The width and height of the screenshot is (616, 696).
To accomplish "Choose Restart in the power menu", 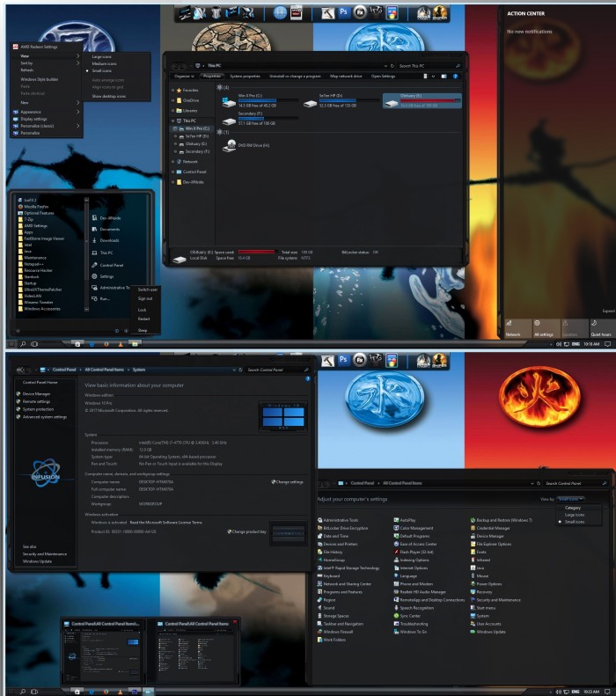I will pos(143,319).
